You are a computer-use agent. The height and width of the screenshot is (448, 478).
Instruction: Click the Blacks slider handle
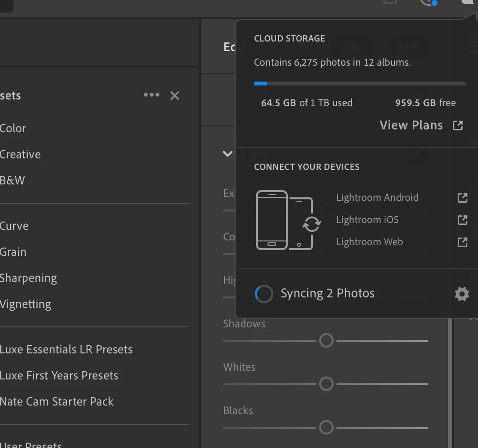coord(326,427)
